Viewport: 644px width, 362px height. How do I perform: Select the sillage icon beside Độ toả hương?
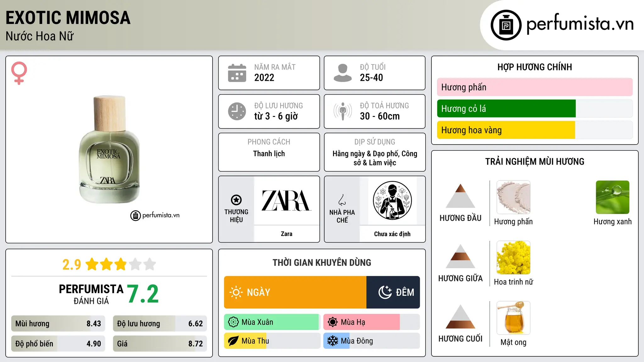click(343, 111)
